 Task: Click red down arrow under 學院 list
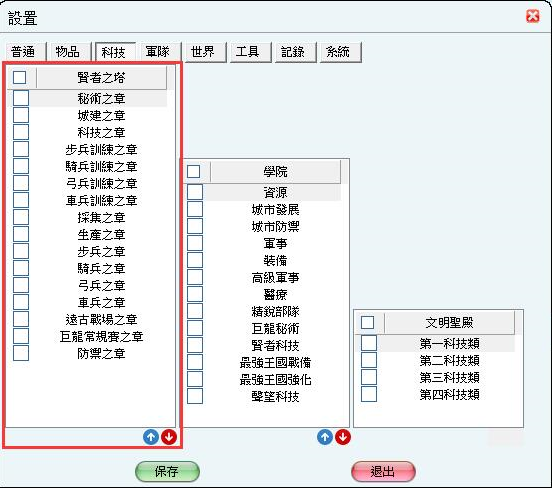tap(343, 437)
